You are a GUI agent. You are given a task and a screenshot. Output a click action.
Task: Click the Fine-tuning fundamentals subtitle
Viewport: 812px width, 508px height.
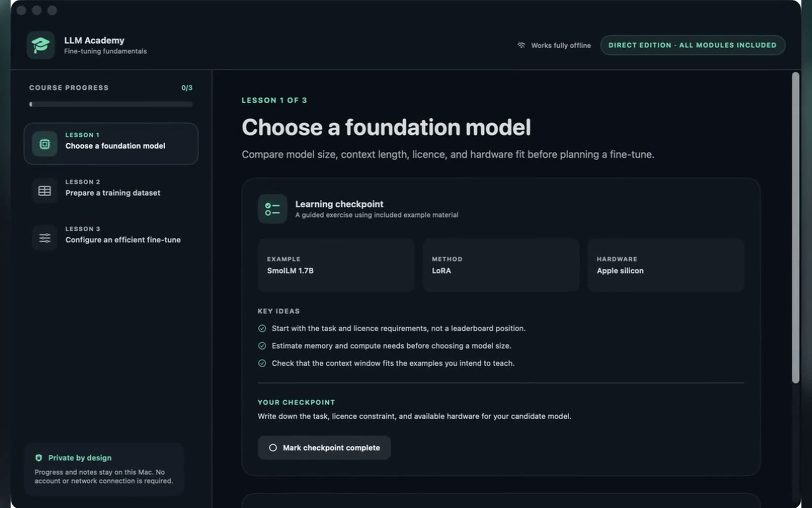point(105,51)
